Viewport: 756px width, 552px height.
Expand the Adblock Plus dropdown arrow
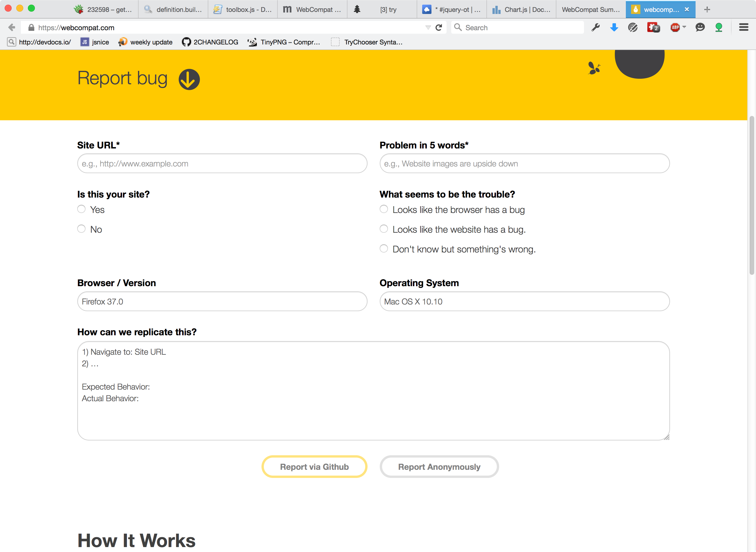click(x=684, y=27)
